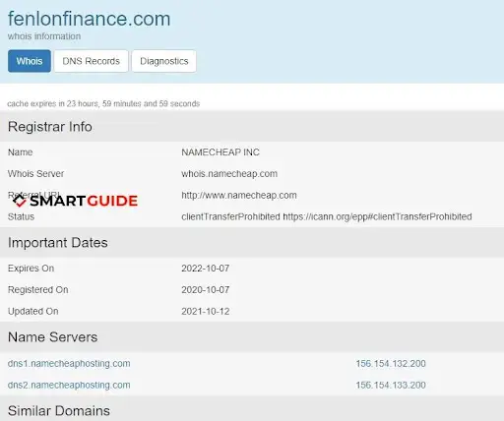Select the http://www.namecheap.com referral URL
The height and width of the screenshot is (421, 504).
[239, 196]
